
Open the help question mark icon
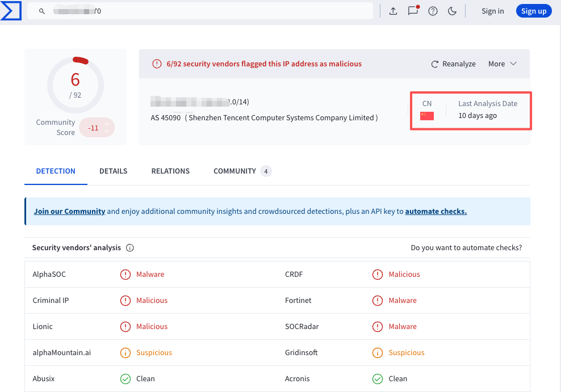(433, 11)
